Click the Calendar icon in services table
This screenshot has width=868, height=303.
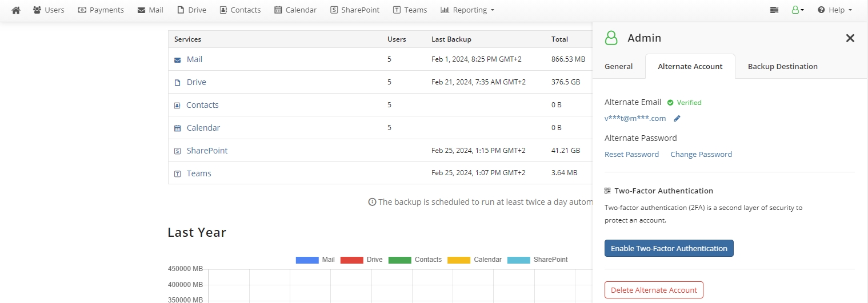coord(178,128)
